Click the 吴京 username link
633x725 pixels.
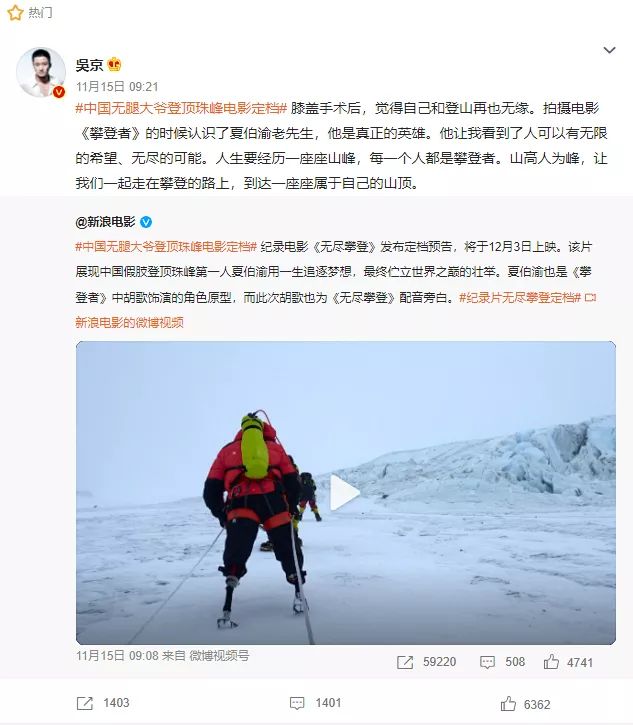[x=89, y=65]
